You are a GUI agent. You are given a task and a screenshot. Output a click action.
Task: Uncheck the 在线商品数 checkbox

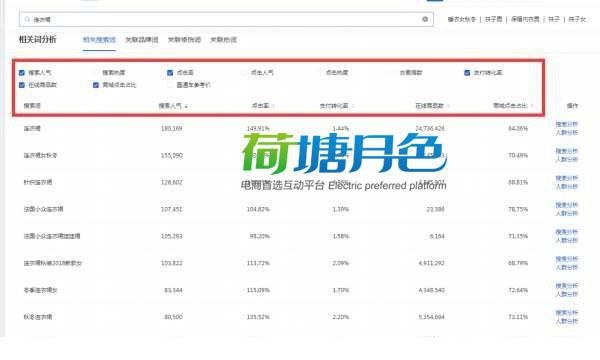(x=22, y=85)
